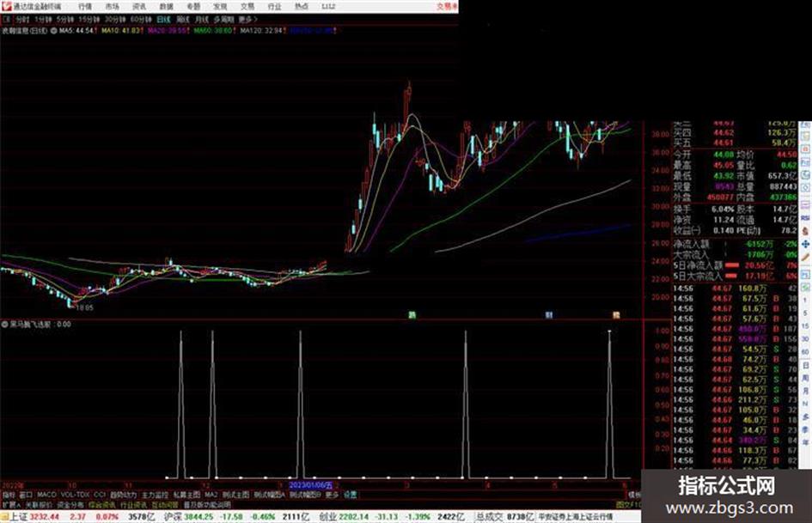Select the 季 period shortcut in right toolbar
This screenshot has height=523, width=812.
(x=805, y=429)
